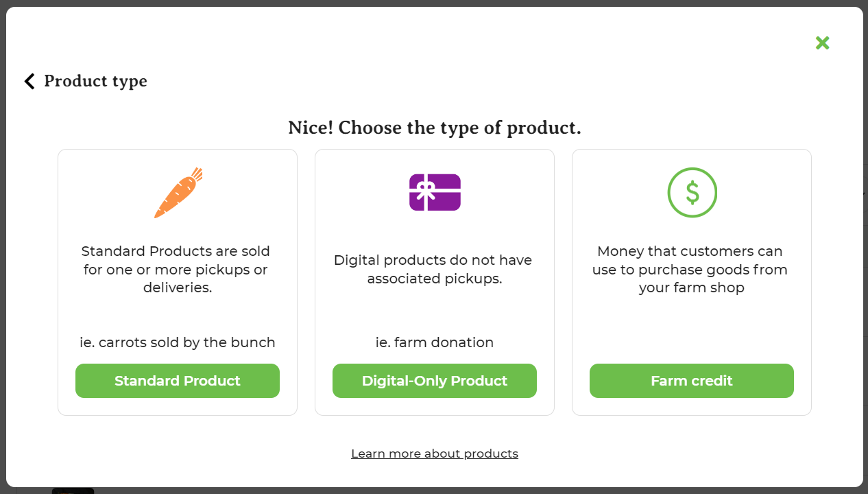Click the Digital products description text

coord(435,270)
